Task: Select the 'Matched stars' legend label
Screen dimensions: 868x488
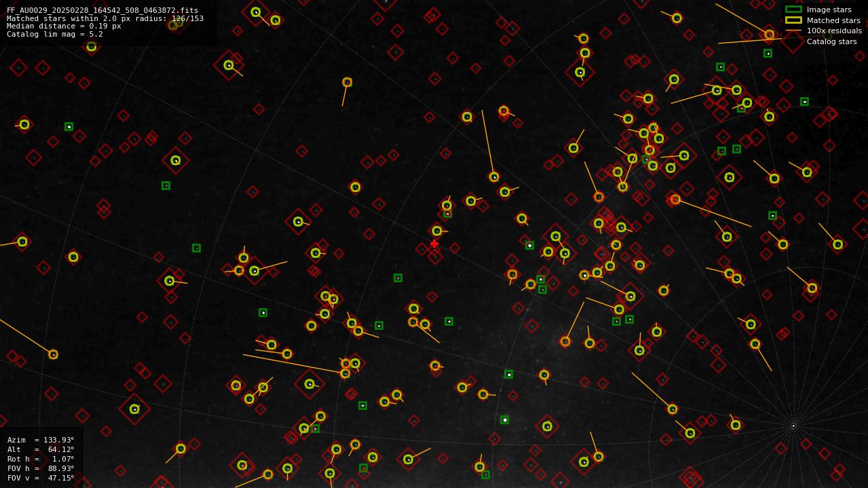Action: (833, 20)
